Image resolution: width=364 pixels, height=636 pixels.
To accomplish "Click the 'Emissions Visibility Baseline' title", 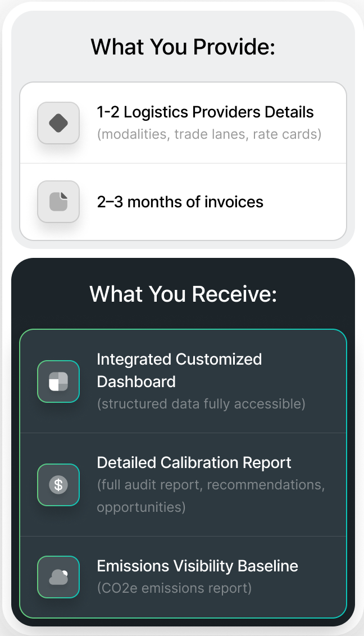I will click(x=197, y=566).
